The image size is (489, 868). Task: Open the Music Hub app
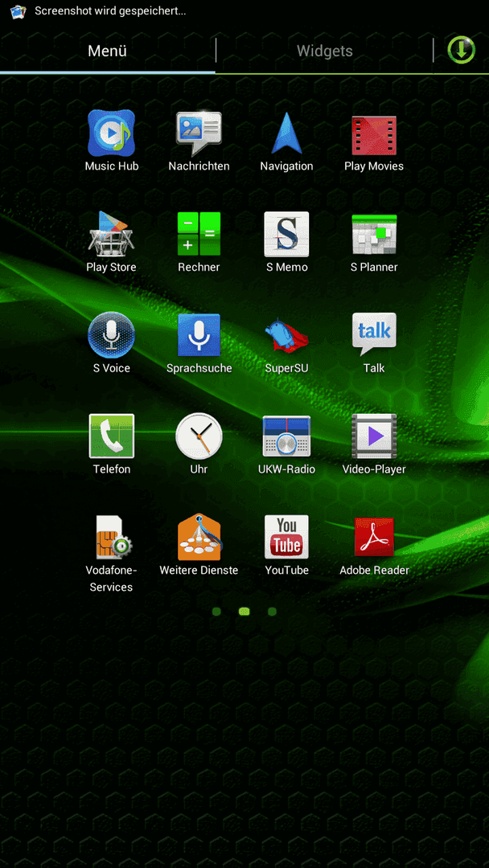[x=111, y=133]
